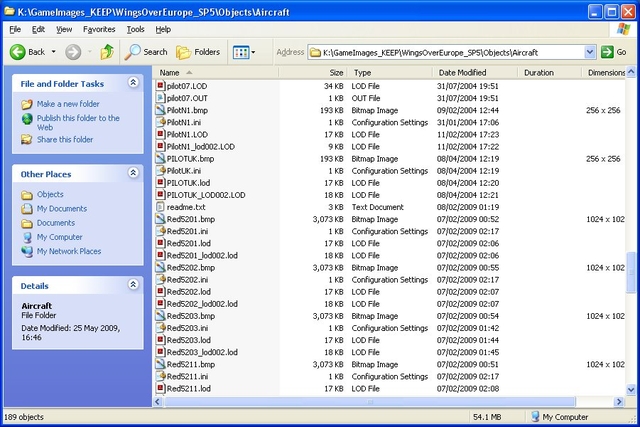Select the PilotN1_lod002.LOD file icon
The height and width of the screenshot is (427, 640).
[160, 146]
